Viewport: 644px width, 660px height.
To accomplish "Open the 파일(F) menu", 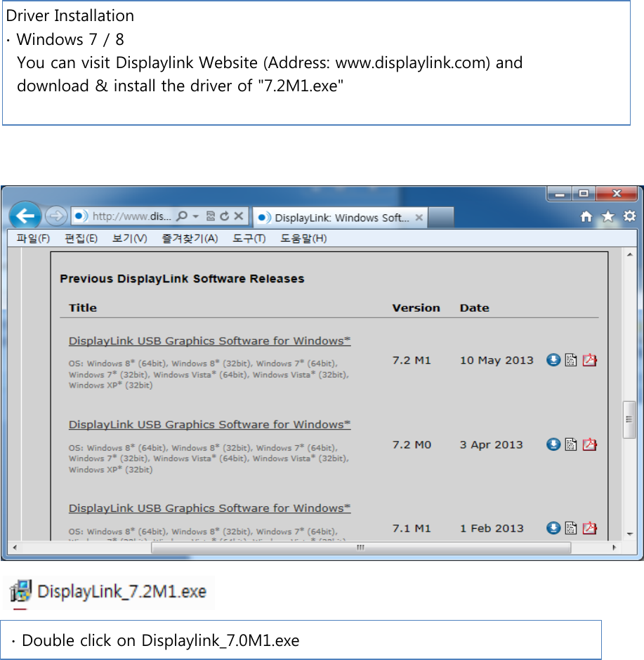I will (33, 239).
